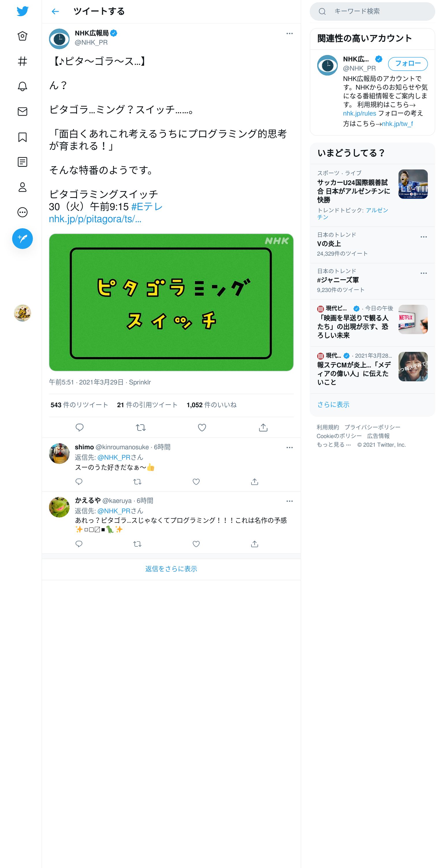Viewport: 443px width, 868px height.
Task: Click 返信をさらに表示 link
Action: pyautogui.click(x=171, y=569)
